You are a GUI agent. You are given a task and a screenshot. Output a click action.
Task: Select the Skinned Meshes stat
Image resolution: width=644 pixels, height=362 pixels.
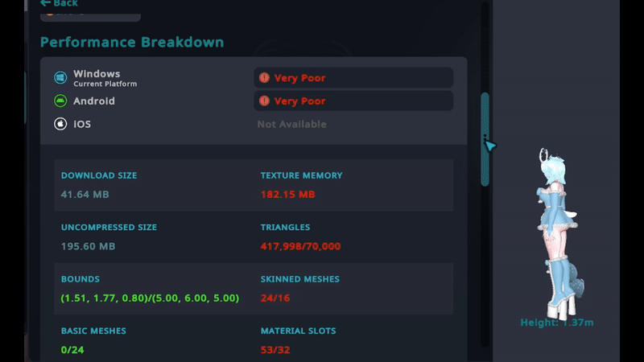(299, 289)
